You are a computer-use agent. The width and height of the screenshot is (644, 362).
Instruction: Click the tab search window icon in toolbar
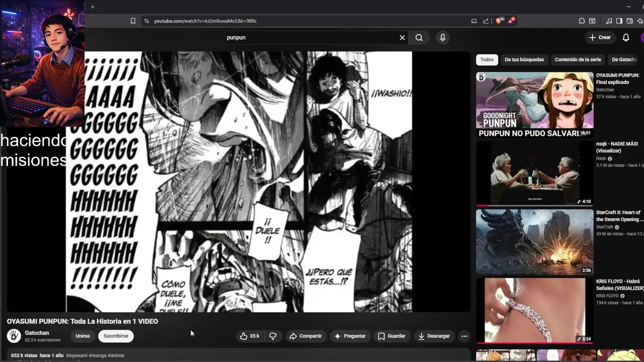(592, 21)
